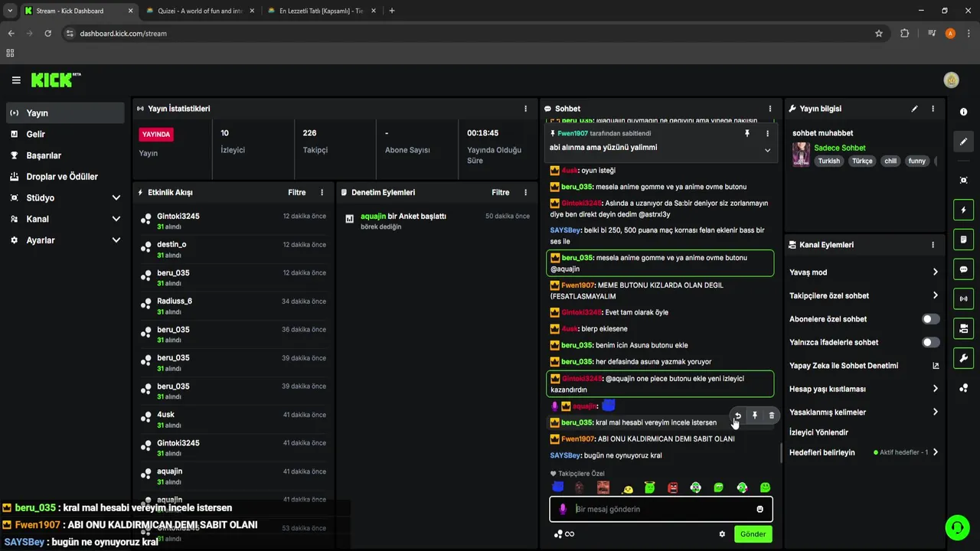Filter Denetim Eylemleri with Filtre
Image resolution: width=980 pixels, height=551 pixels.
pyautogui.click(x=500, y=193)
